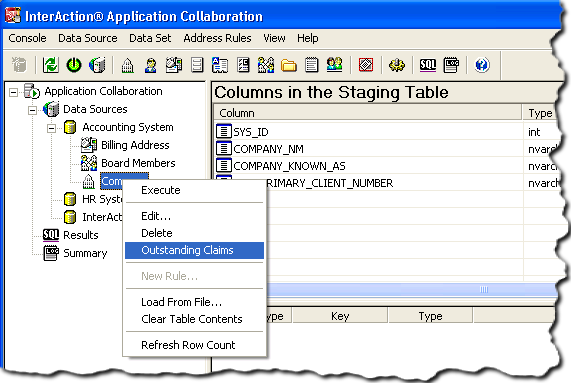Image resolution: width=571 pixels, height=383 pixels.
Task: Select Accounting System in the tree
Action: [x=128, y=127]
